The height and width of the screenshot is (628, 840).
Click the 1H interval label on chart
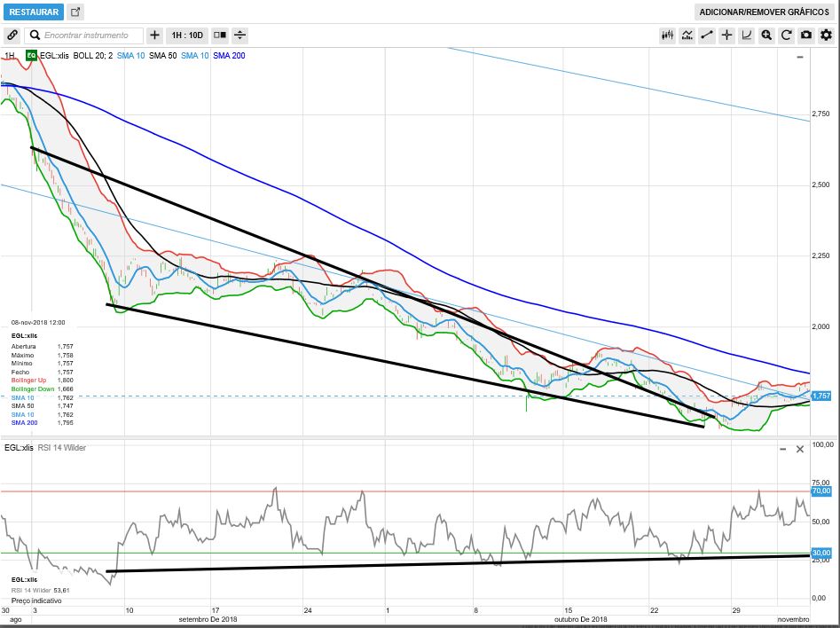pyautogui.click(x=10, y=55)
